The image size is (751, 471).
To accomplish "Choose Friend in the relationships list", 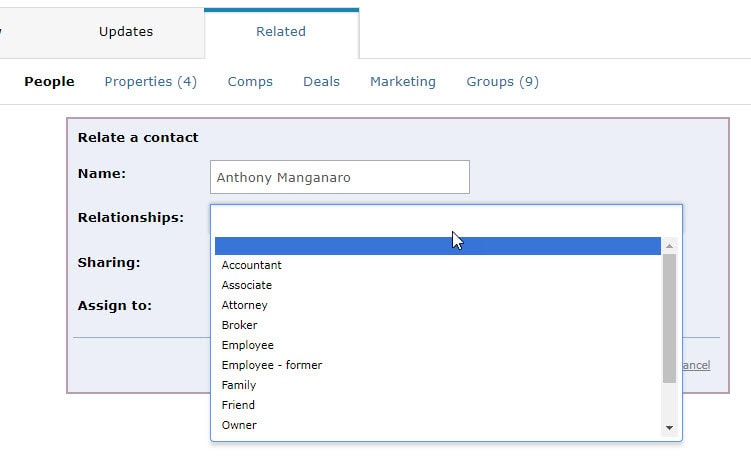I will (x=438, y=405).
